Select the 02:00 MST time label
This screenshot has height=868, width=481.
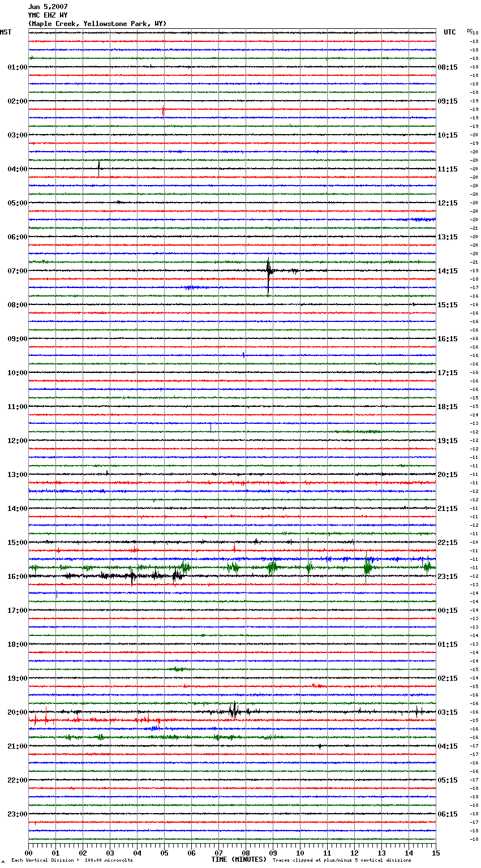pos(18,101)
